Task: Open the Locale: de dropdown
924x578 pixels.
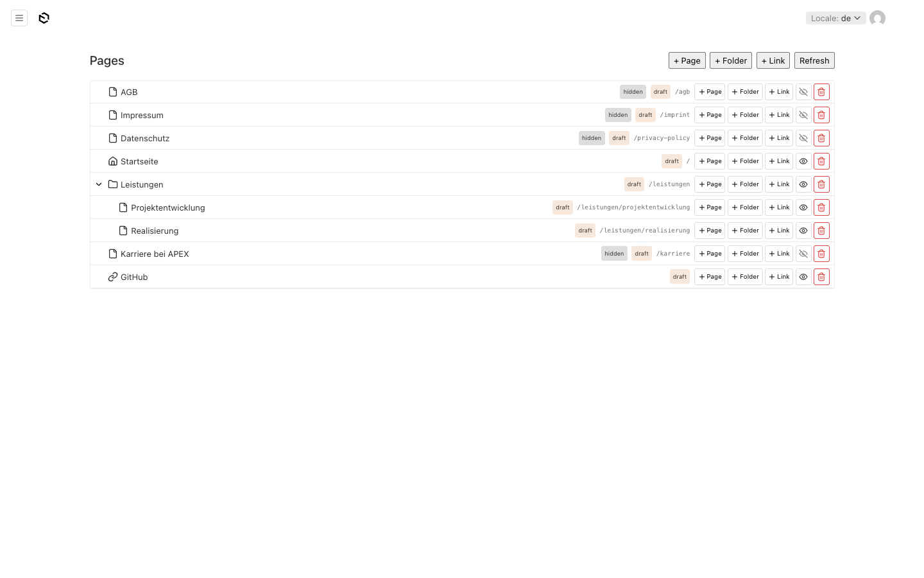Action: (835, 18)
